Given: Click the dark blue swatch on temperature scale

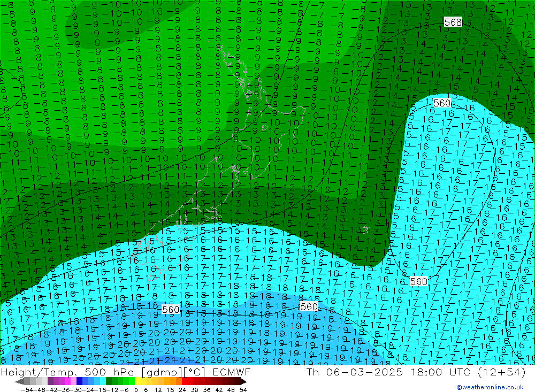Looking at the screenshot, I should pyautogui.click(x=79, y=381).
